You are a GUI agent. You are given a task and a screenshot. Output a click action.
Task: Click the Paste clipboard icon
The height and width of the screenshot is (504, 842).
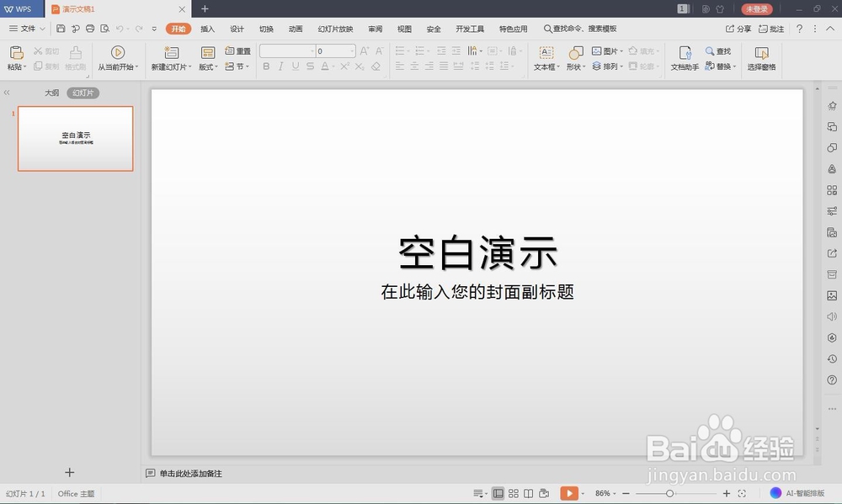coord(17,53)
